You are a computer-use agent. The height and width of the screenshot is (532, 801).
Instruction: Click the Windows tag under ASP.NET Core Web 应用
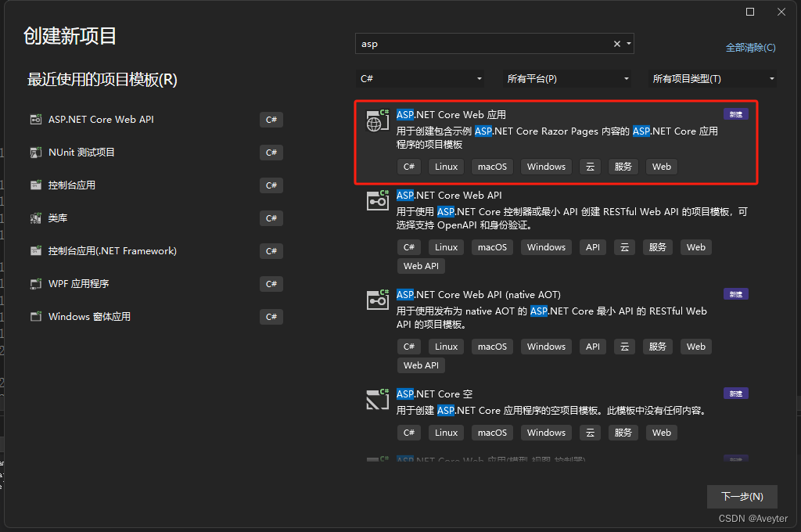[546, 167]
